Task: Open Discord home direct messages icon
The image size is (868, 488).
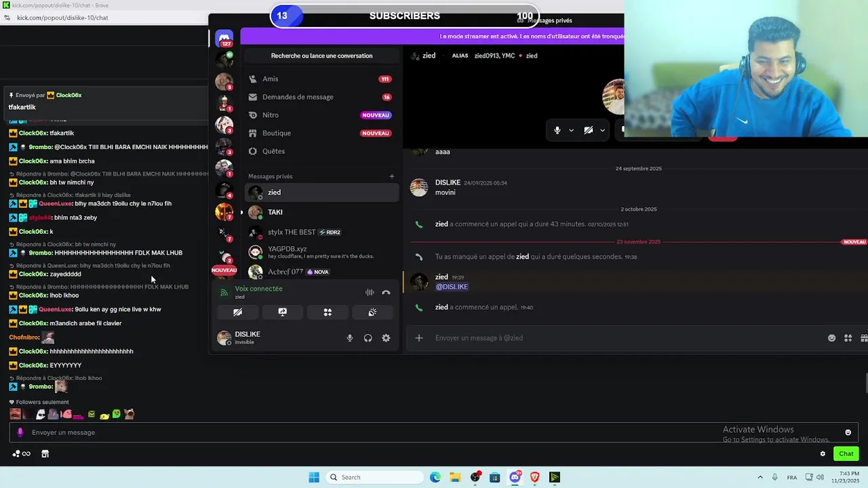Action: 224,39
